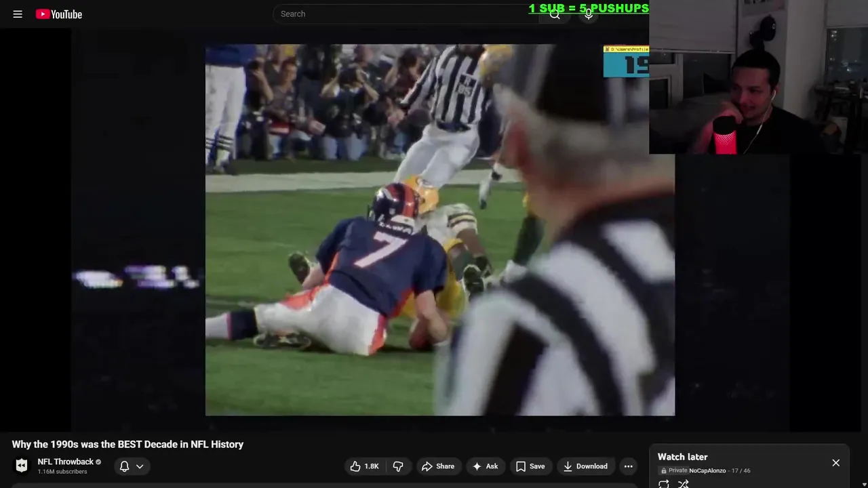Start voice search with microphone icon
This screenshot has width=868, height=488.
[589, 14]
